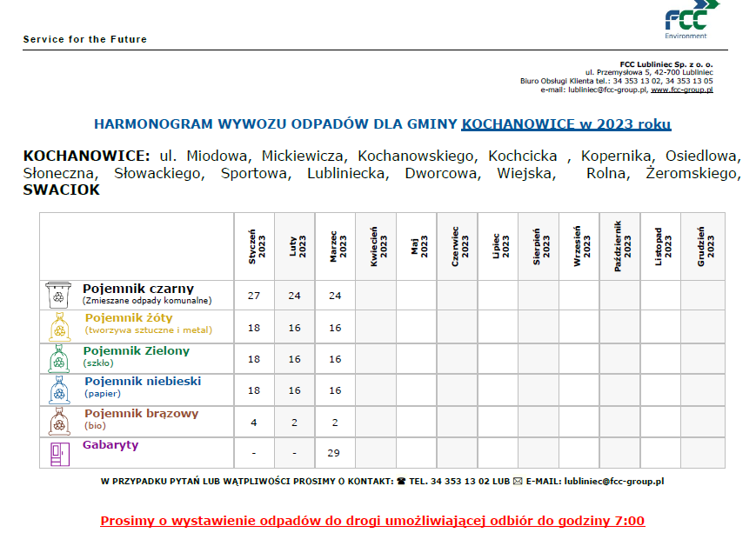The image size is (756, 546).
Task: Click the red 7:00 pickup notice text
Action: (x=372, y=521)
